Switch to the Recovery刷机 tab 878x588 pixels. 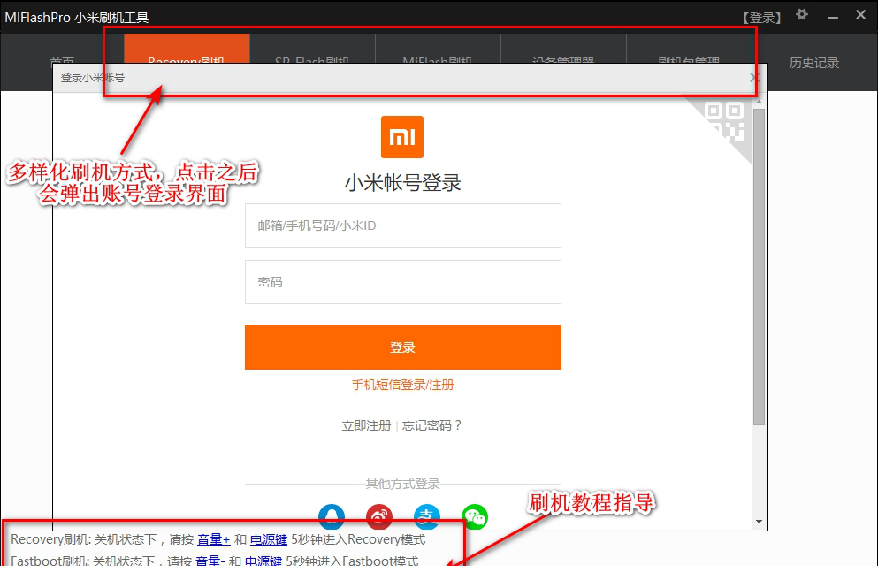tap(187, 49)
